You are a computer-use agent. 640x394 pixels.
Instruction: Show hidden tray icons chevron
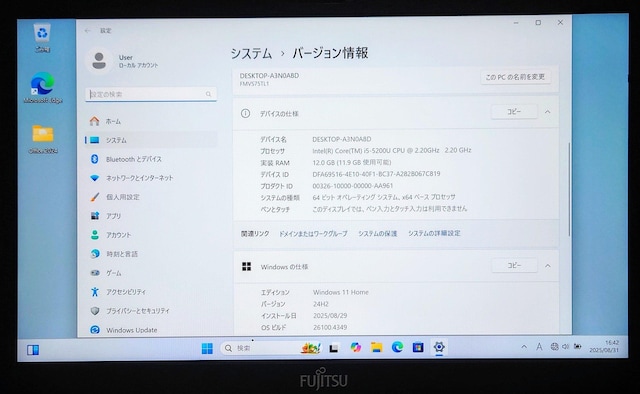coord(524,347)
